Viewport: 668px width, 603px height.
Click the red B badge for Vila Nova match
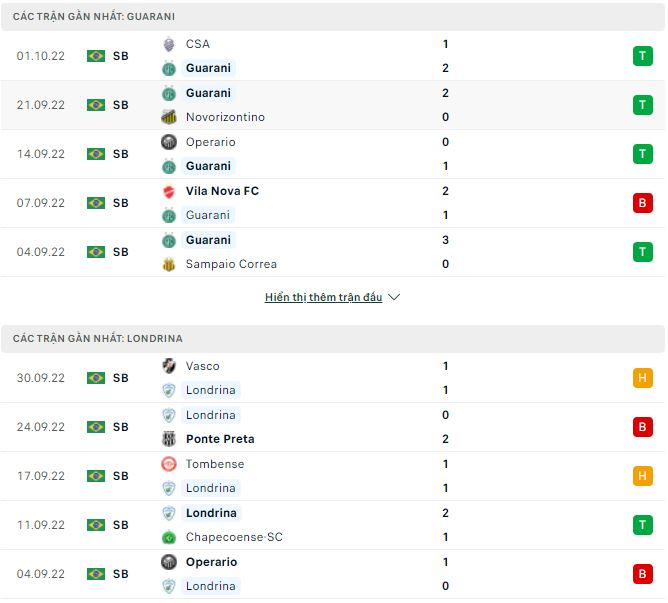point(642,203)
